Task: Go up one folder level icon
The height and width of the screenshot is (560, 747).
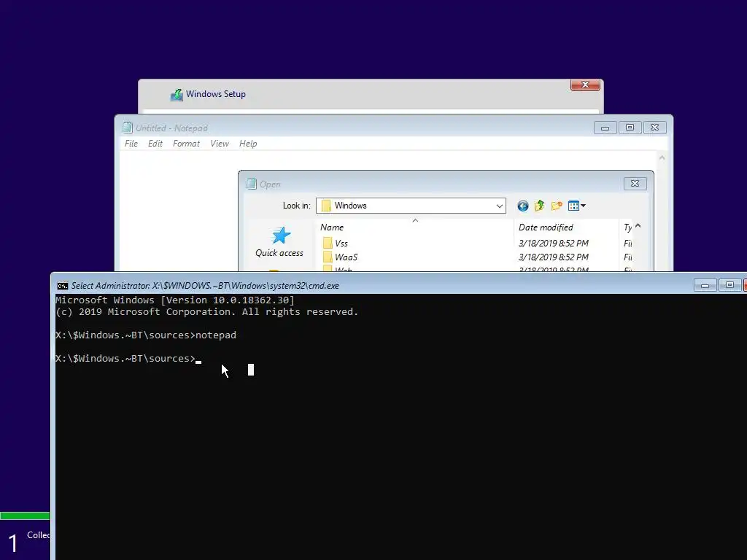Action: tap(539, 206)
